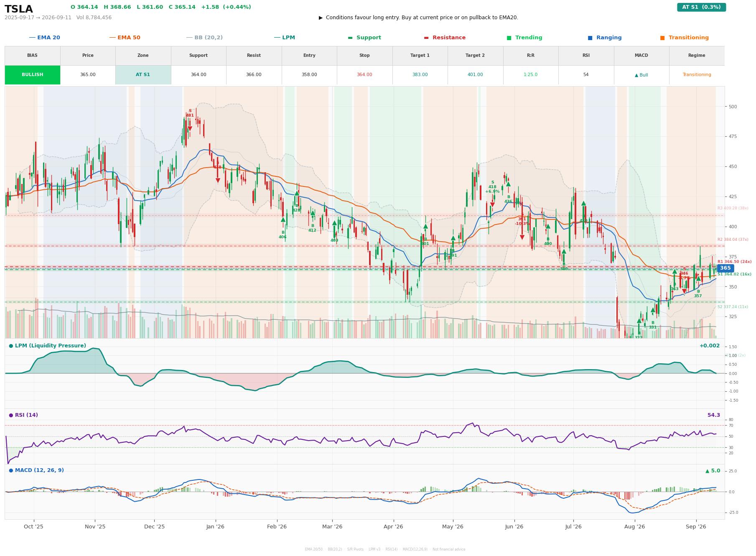Click the blue dot beside MACD (12, 26, 9)
The width and height of the screenshot is (756, 556).
point(11,470)
